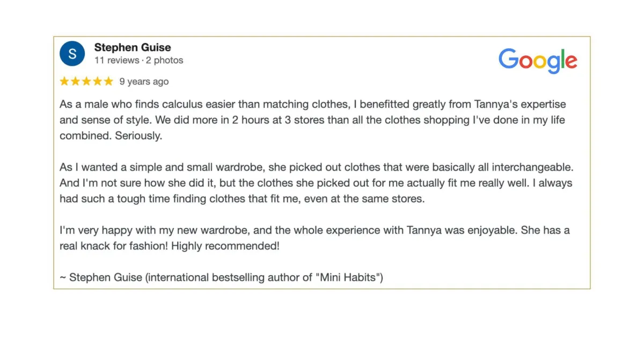This screenshot has width=644, height=362.
Task: Click the fourth gold star
Action: 97,81
